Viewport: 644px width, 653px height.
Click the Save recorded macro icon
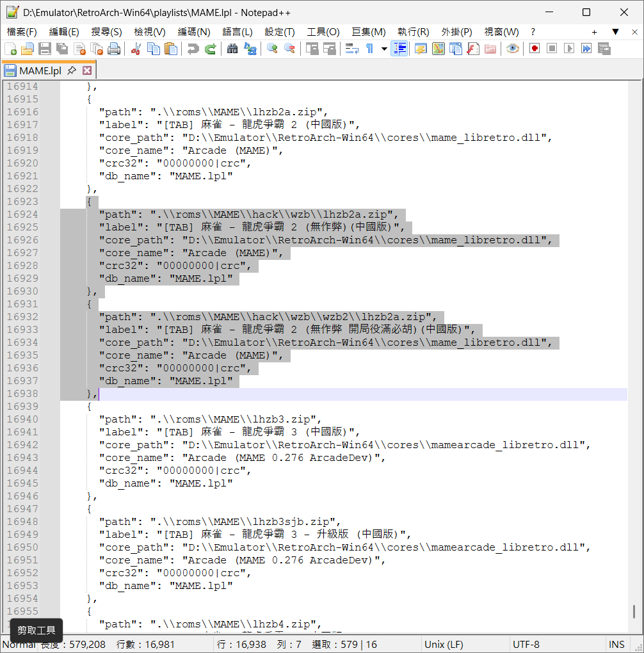604,49
